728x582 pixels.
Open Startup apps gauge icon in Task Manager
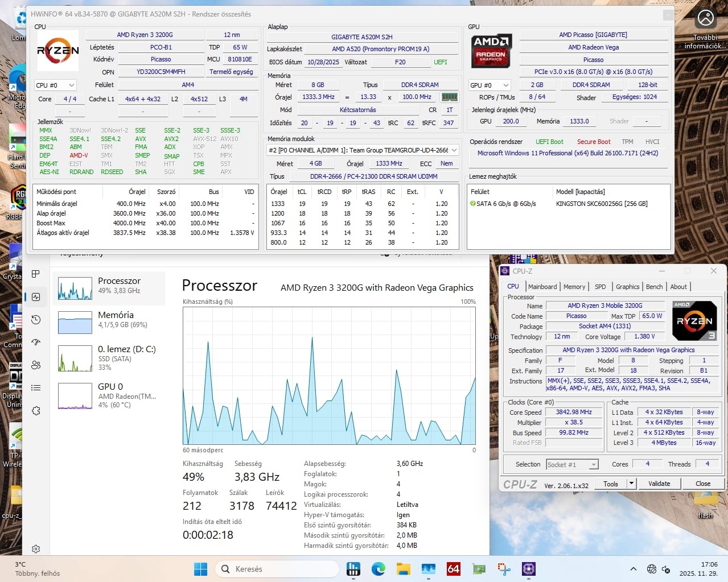click(x=36, y=342)
